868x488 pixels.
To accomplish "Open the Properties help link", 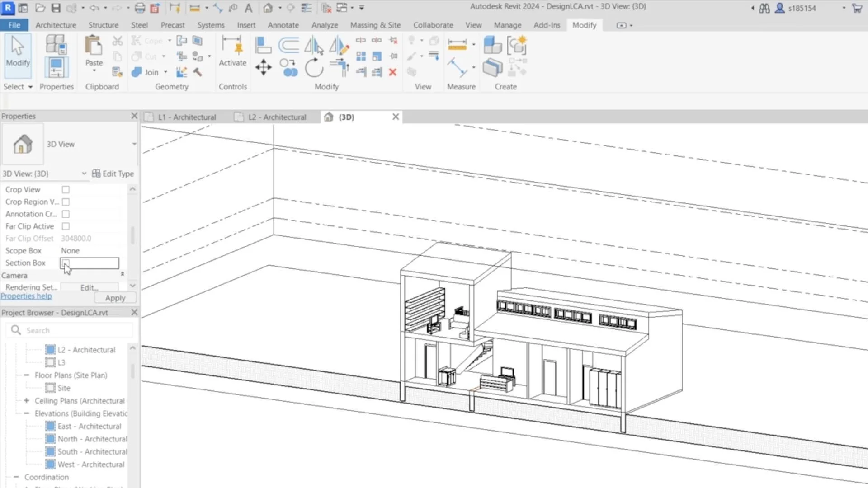I will pos(26,296).
